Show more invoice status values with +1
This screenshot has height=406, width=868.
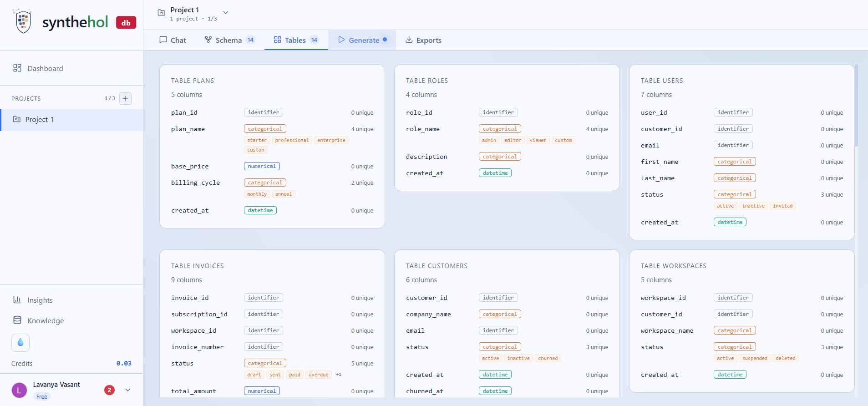tap(339, 375)
